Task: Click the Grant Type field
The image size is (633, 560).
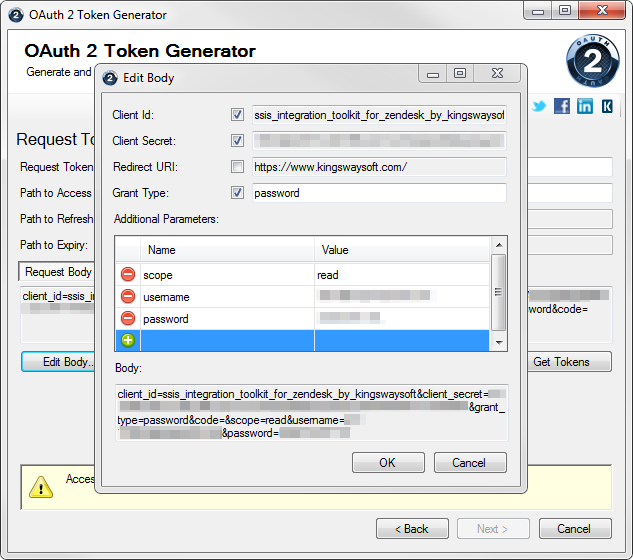Action: pyautogui.click(x=379, y=193)
